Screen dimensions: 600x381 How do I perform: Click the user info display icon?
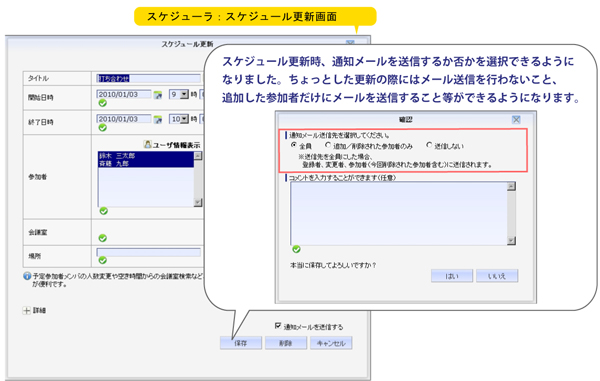point(147,144)
